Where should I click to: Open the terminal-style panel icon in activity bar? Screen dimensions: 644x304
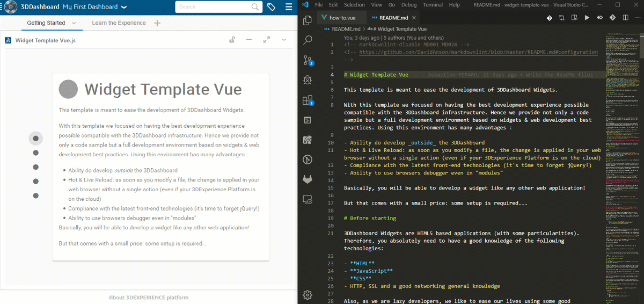tap(308, 120)
